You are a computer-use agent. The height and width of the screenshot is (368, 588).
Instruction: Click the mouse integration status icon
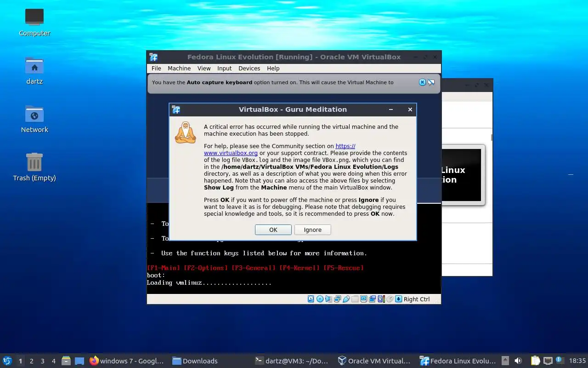390,299
